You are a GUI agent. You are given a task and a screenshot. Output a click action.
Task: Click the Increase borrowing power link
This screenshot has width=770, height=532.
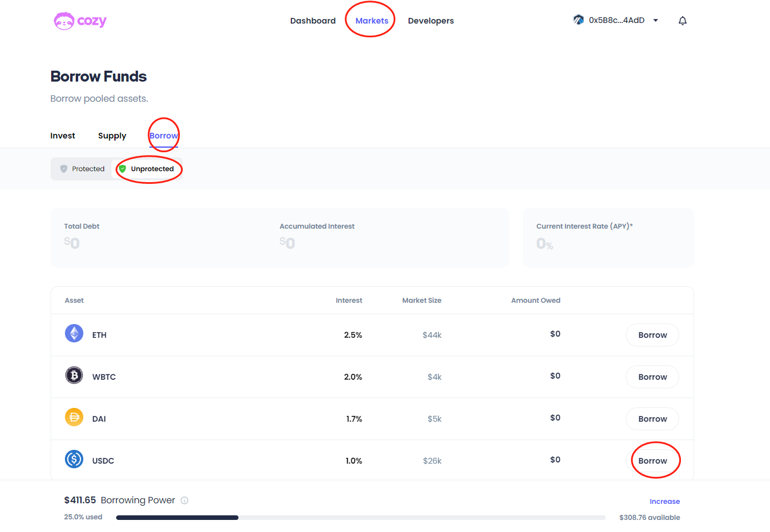coord(664,502)
